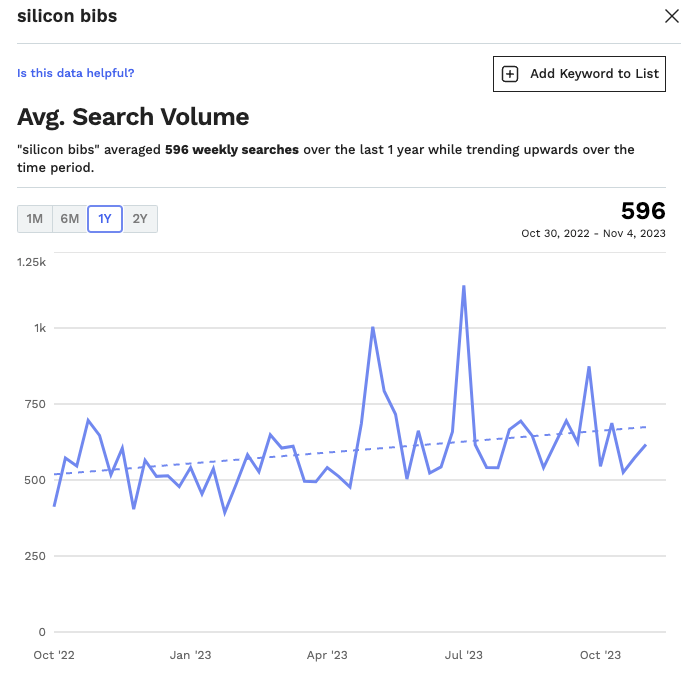Viewport: 692px width, 688px height.
Task: Switch chart range to 6M
Action: pyautogui.click(x=70, y=219)
